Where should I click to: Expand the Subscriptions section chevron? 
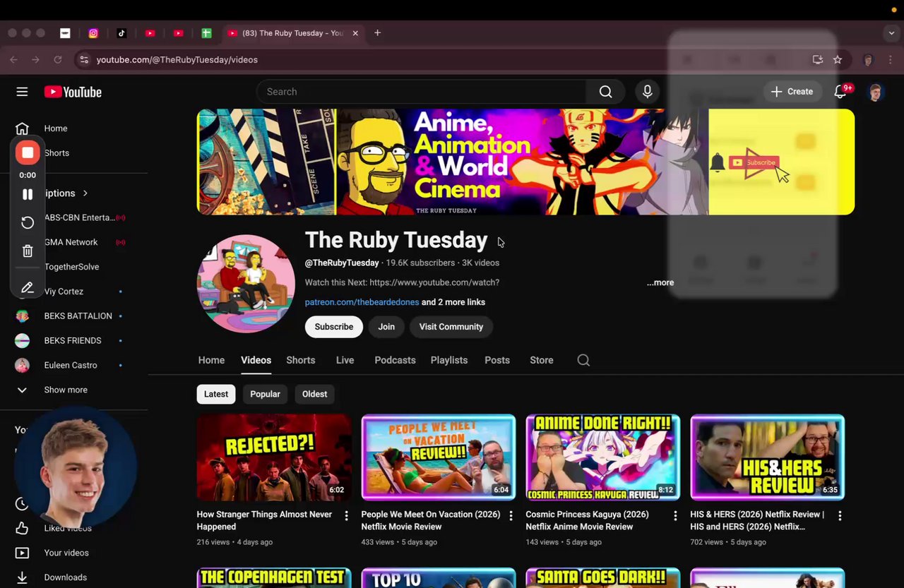click(85, 193)
